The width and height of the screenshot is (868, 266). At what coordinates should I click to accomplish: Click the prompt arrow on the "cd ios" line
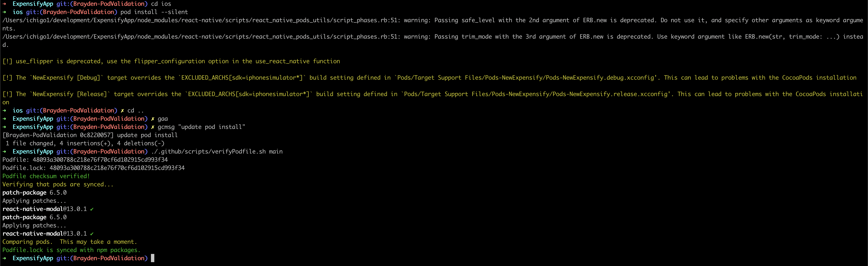[4, 4]
